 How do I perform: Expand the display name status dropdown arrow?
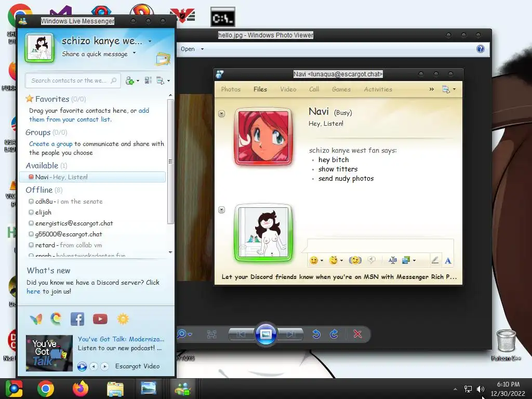click(150, 42)
